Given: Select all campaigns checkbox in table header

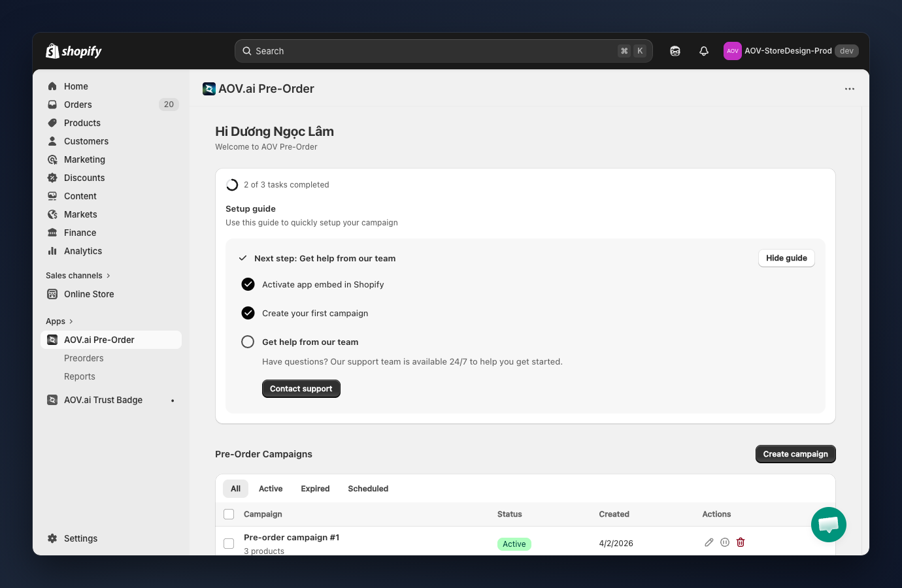Looking at the screenshot, I should [x=229, y=514].
